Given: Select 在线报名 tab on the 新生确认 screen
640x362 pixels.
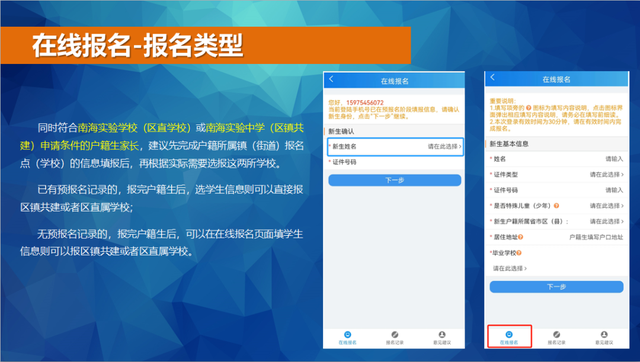Looking at the screenshot, I should click(347, 338).
